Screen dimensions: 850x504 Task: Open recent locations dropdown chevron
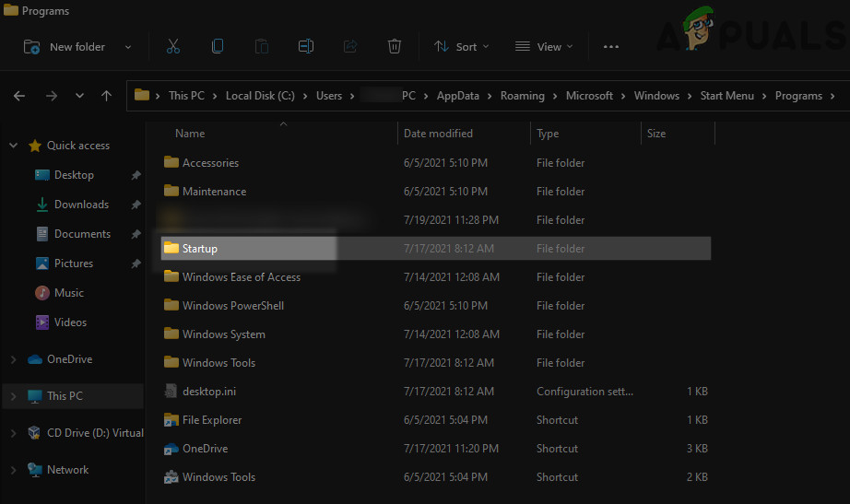tap(80, 96)
